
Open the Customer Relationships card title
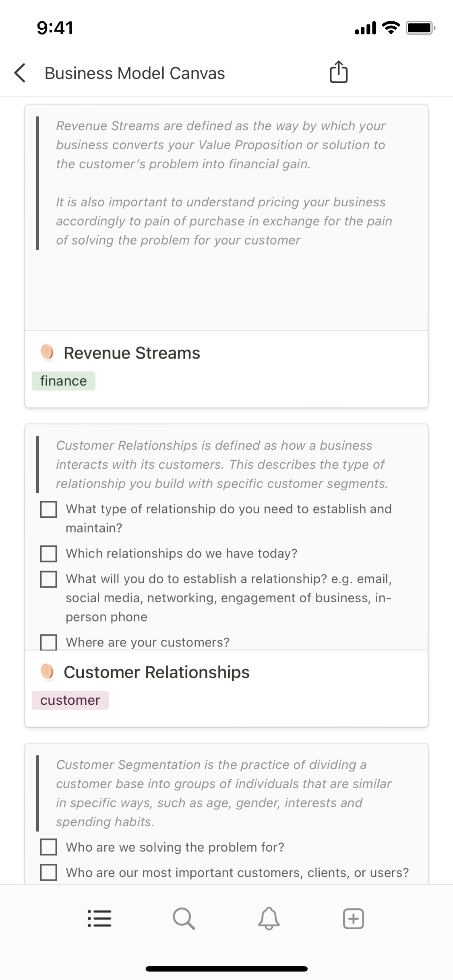click(157, 672)
